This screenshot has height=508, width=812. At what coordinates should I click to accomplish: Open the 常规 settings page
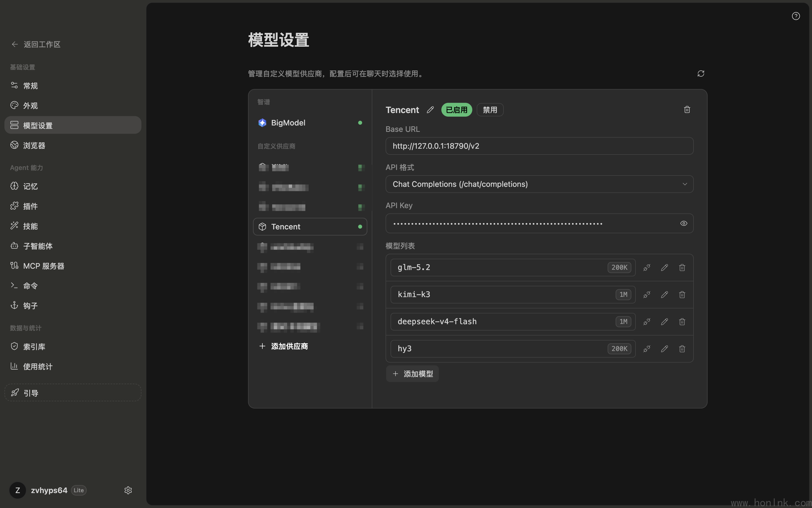point(73,85)
